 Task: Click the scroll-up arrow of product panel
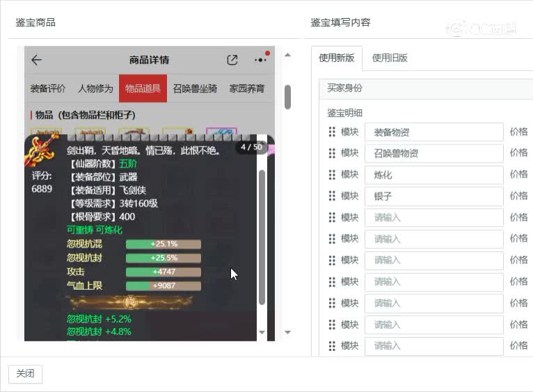[x=287, y=55]
